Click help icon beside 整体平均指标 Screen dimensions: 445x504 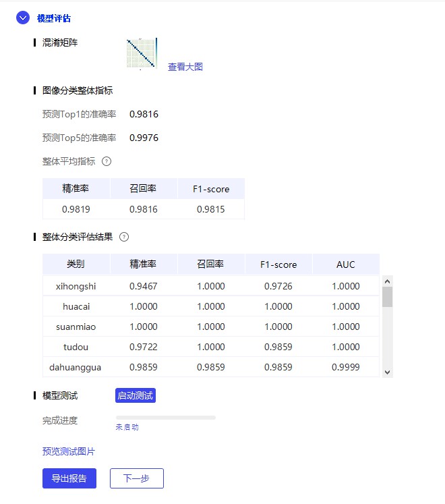click(106, 161)
